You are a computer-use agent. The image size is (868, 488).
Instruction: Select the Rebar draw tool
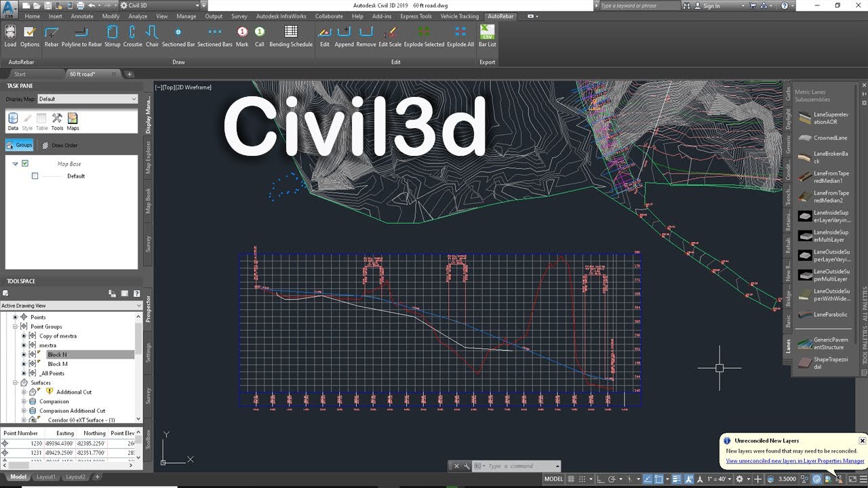coord(52,37)
